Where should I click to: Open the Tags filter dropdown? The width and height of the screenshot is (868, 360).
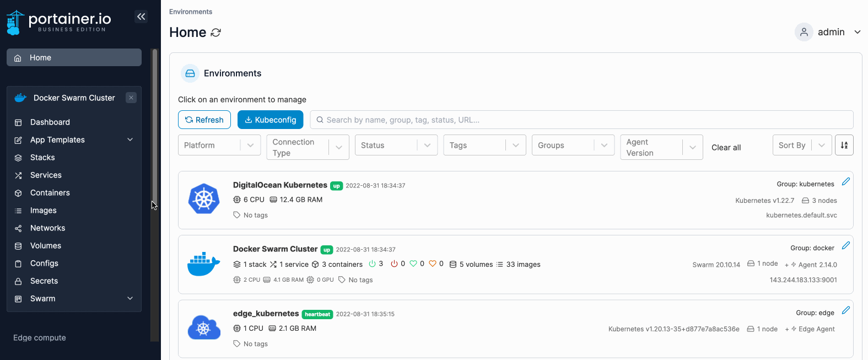point(484,145)
